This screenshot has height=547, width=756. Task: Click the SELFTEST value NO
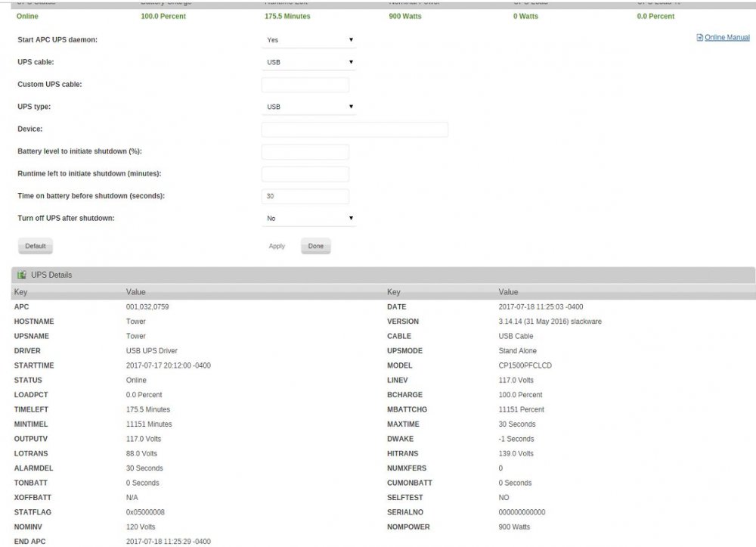tap(503, 497)
